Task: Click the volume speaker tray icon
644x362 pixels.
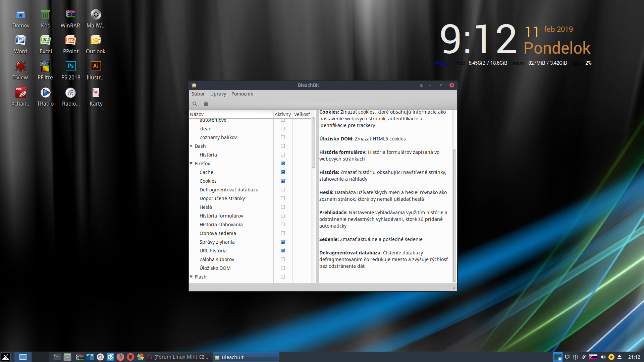Action: point(603,357)
